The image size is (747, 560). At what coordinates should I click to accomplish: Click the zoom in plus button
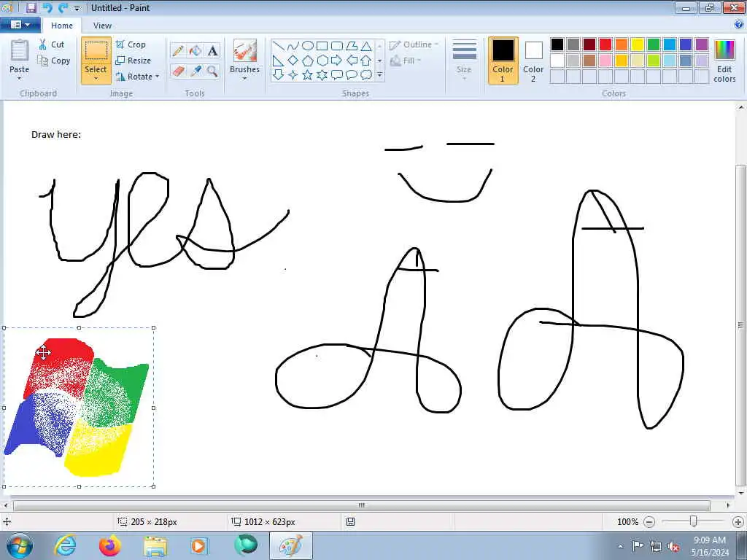pos(738,522)
